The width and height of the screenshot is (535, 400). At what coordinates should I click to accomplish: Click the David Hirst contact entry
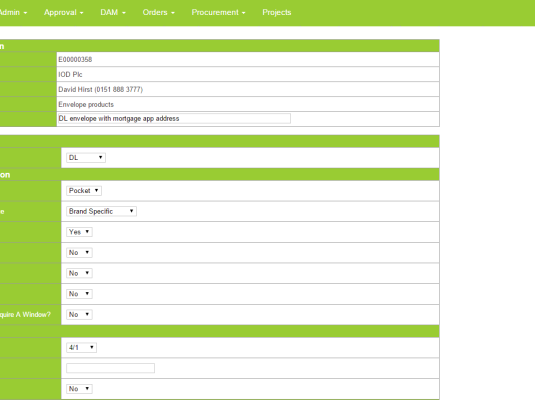click(100, 89)
